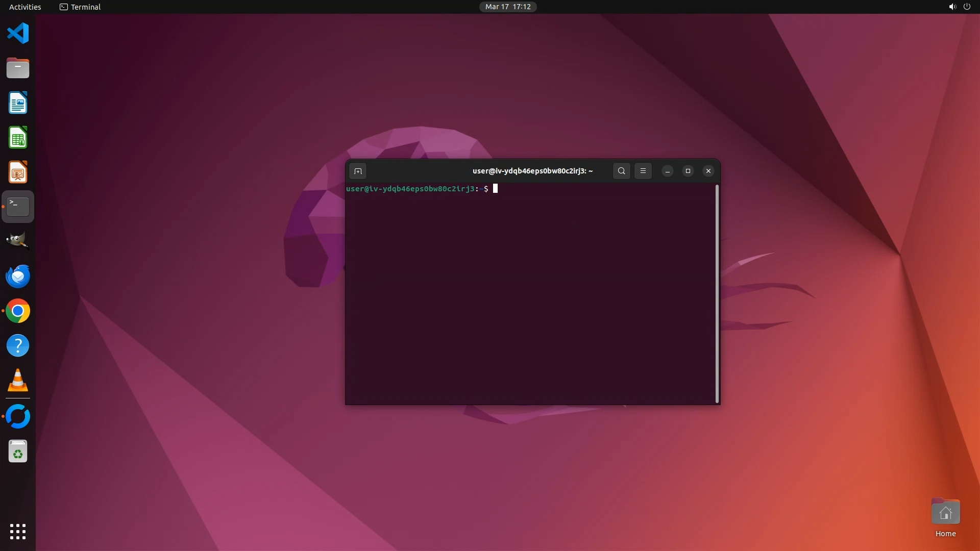Open the Help application
980x551 pixels.
coord(18,345)
